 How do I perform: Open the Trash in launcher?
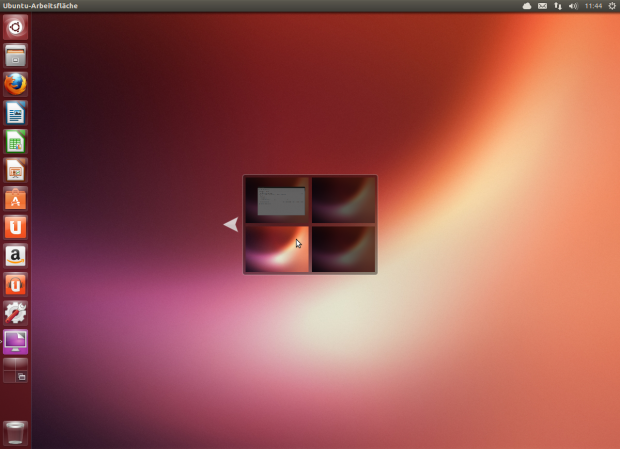tap(15, 433)
